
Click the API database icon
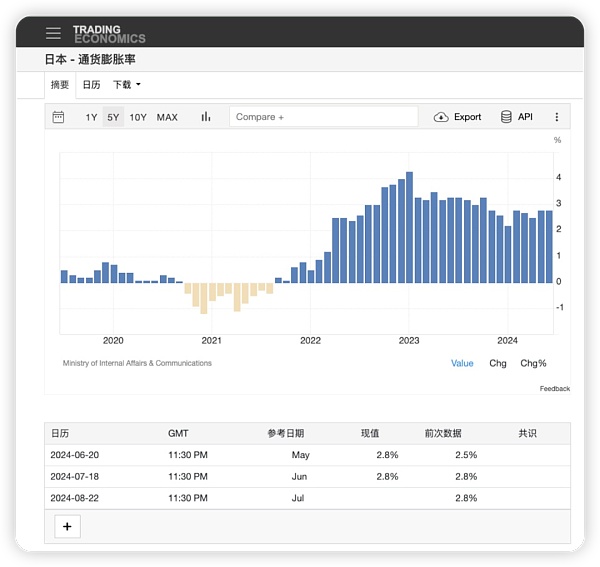click(506, 117)
